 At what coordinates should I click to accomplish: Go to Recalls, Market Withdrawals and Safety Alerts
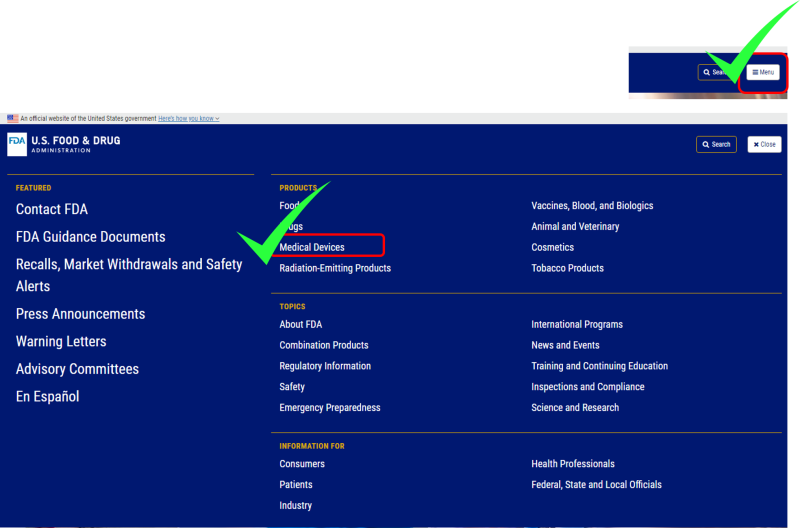129,275
